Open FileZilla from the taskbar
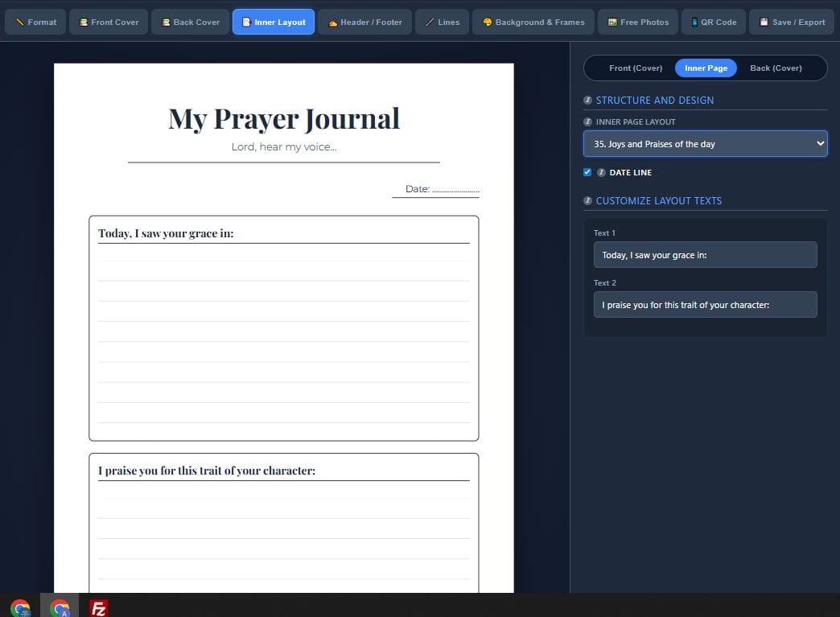 pos(98,607)
